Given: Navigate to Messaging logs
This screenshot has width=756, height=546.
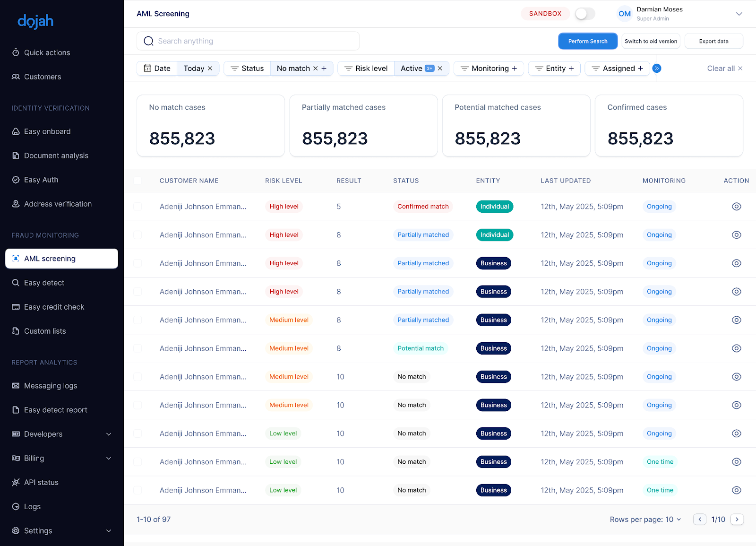Looking at the screenshot, I should pyautogui.click(x=51, y=386).
